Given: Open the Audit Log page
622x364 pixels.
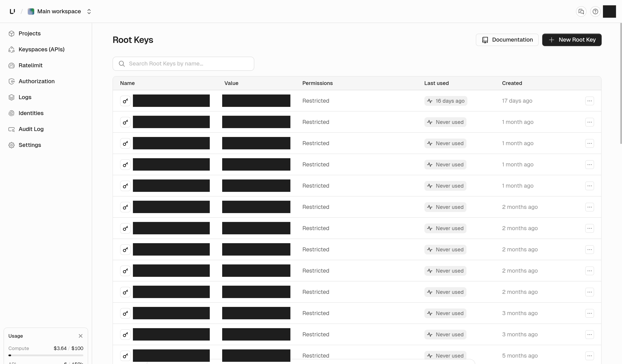Looking at the screenshot, I should click(x=31, y=129).
